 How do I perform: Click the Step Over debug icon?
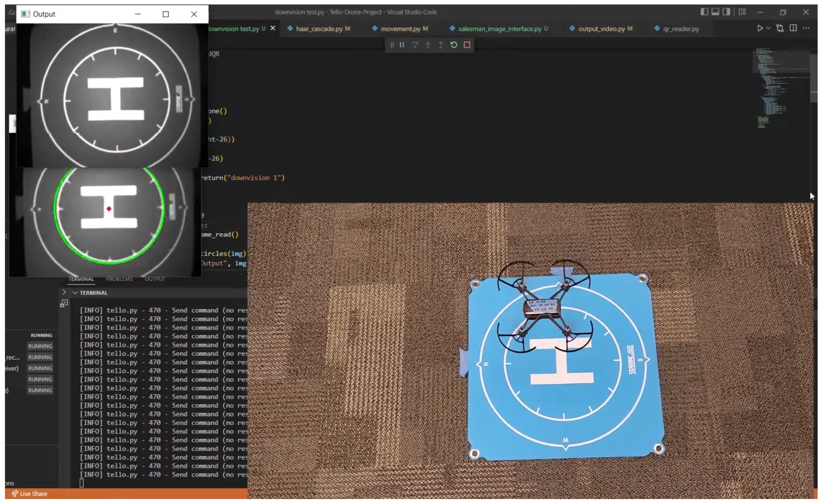(x=415, y=45)
